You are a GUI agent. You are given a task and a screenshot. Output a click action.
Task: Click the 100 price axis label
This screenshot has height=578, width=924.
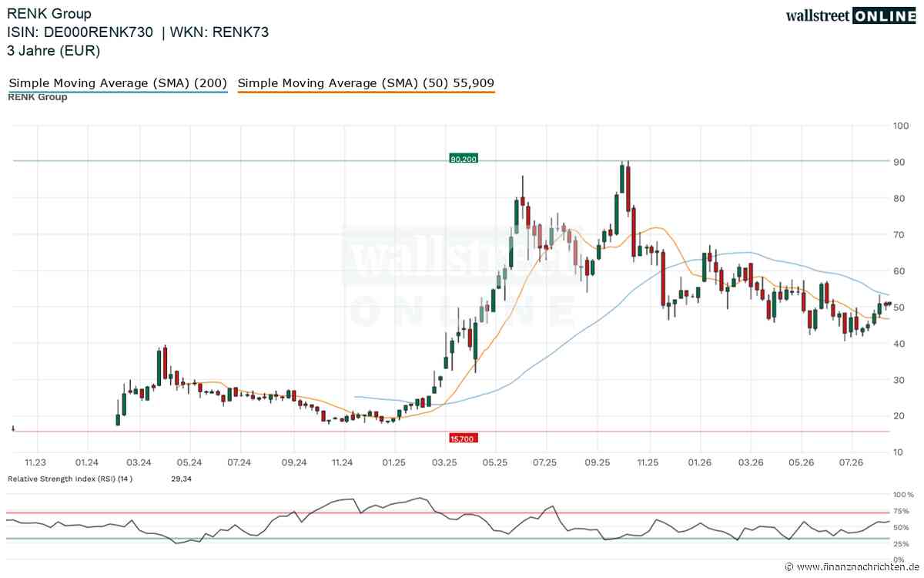coord(902,125)
